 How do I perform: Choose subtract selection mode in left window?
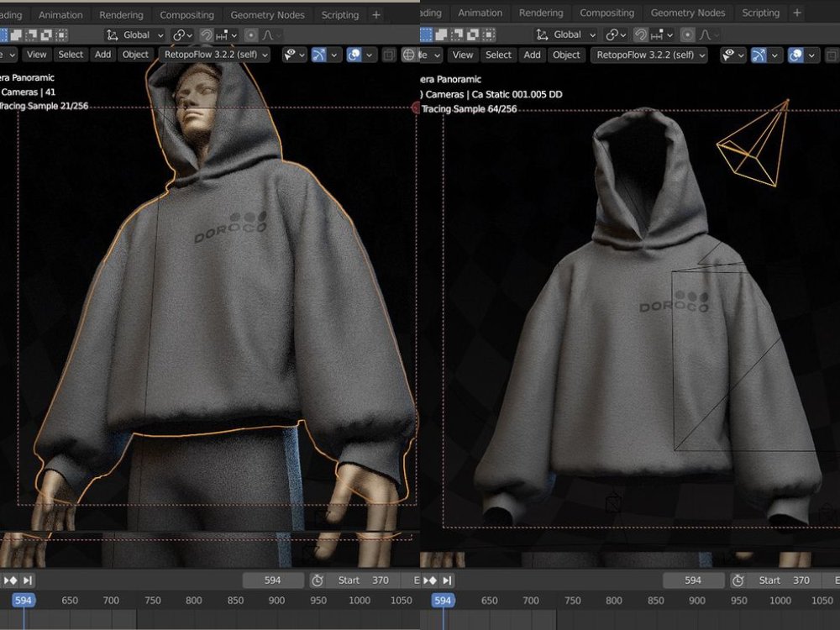coord(31,35)
